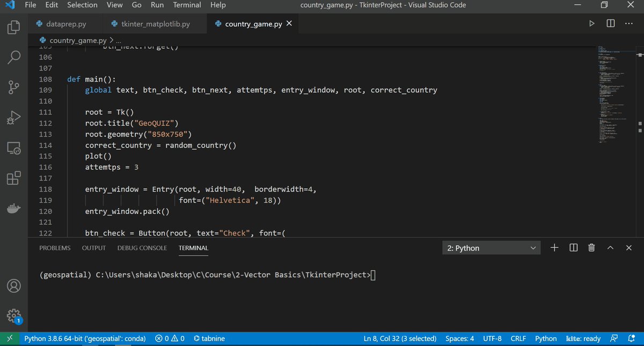Screen dimensions: 644x346
Task: Open the Edit menu
Action: (52, 5)
